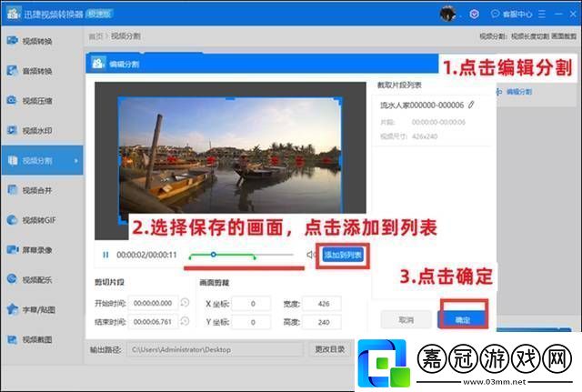Click the video preview crop frame
Image resolution: width=582 pixels, height=392 pixels.
pyautogui.click(x=230, y=160)
